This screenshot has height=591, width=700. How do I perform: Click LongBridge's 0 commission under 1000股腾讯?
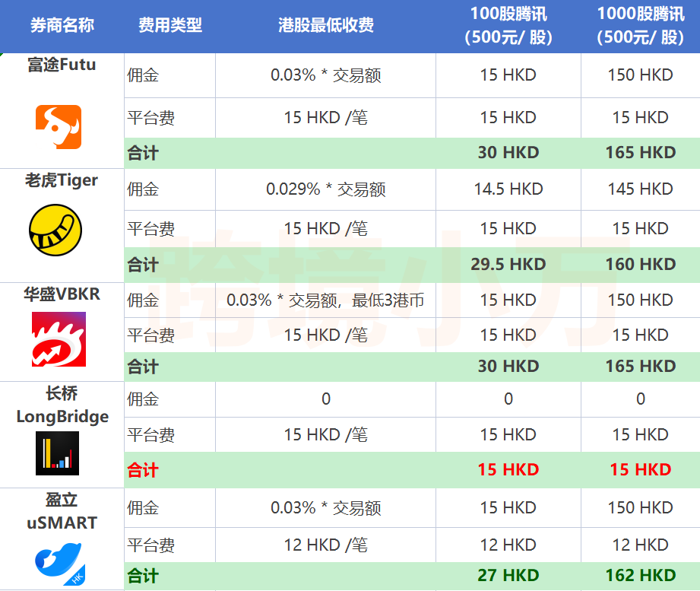click(641, 399)
